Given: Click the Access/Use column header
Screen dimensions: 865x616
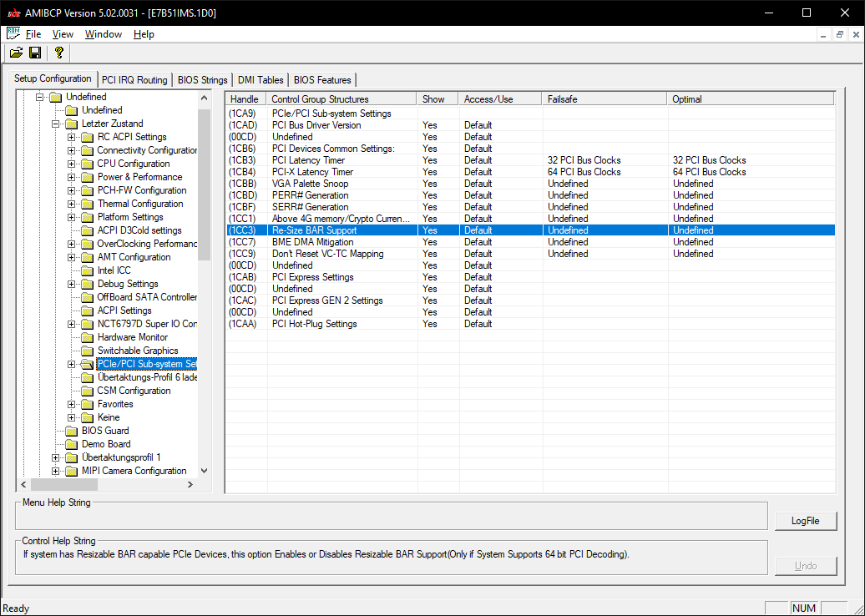Looking at the screenshot, I should point(500,99).
